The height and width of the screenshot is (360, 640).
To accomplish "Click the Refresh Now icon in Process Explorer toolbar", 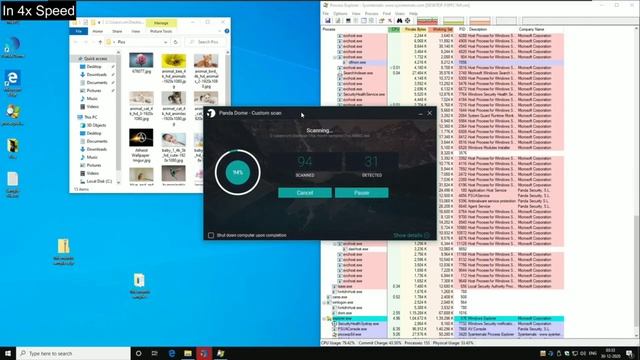I will point(338,20).
